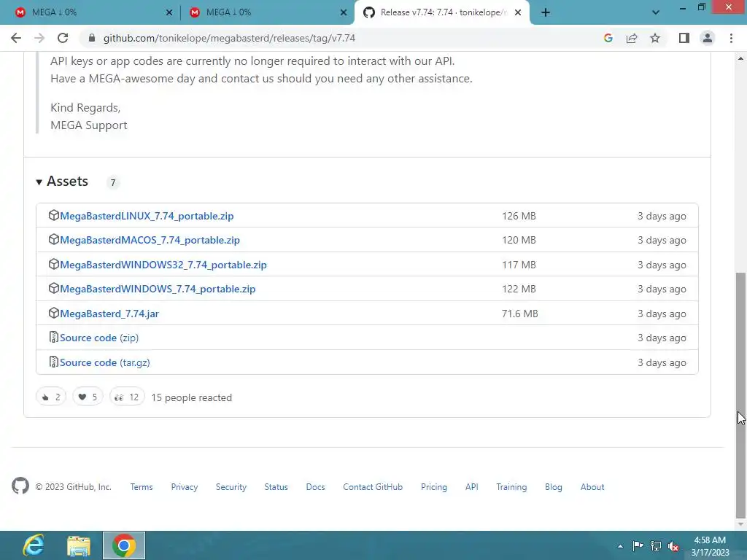
Task: Click zip file icon beside Source code (zip)
Action: pyautogui.click(x=54, y=337)
